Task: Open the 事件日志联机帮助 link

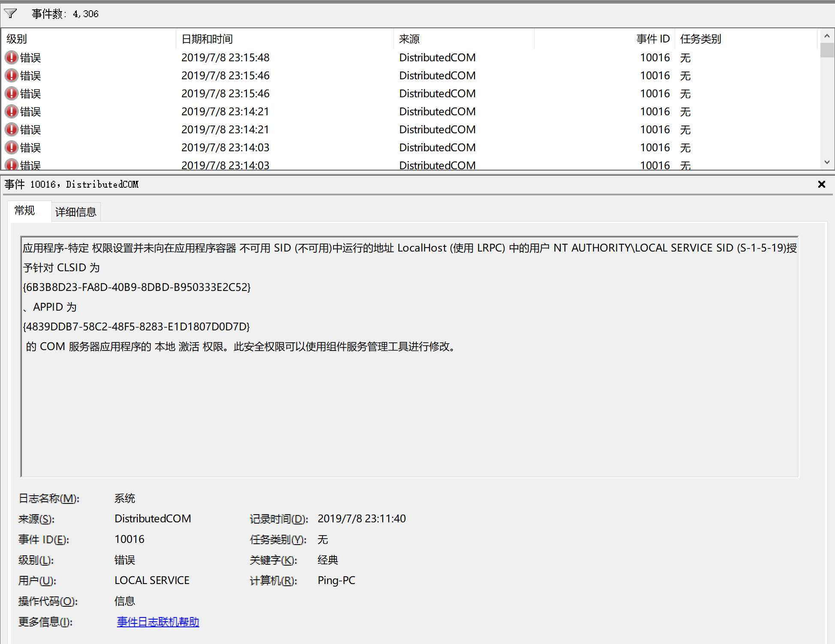Action: click(x=158, y=622)
